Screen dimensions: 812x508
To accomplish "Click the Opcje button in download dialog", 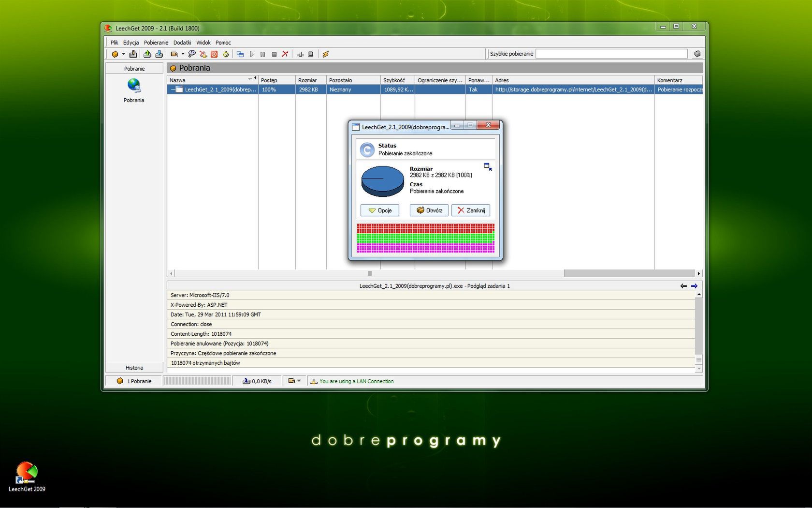I will 380,210.
